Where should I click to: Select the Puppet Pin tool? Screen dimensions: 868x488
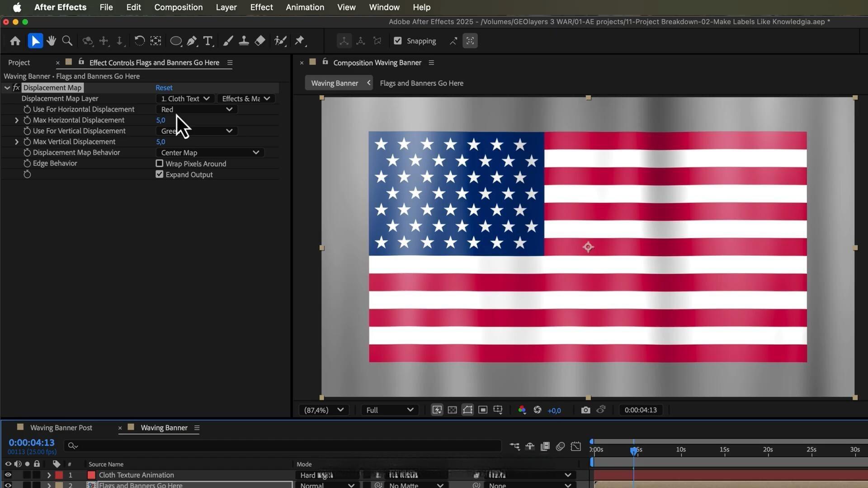point(299,41)
